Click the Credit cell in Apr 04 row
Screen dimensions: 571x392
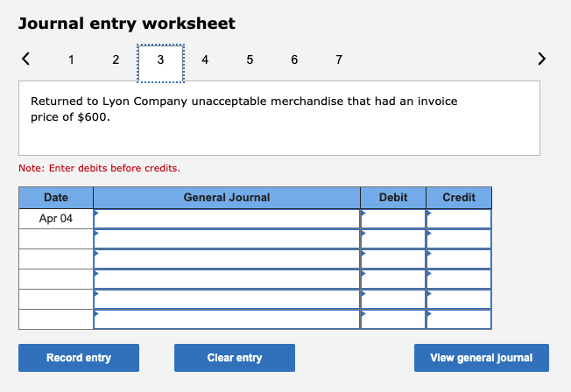(459, 219)
